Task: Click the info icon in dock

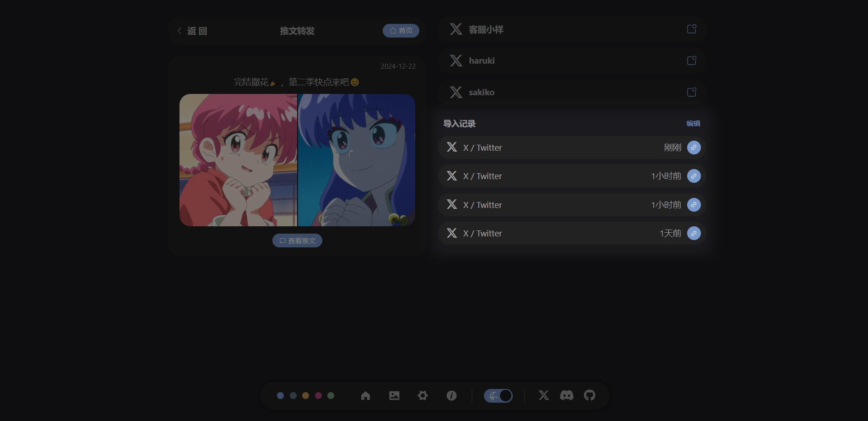Action: point(451,396)
